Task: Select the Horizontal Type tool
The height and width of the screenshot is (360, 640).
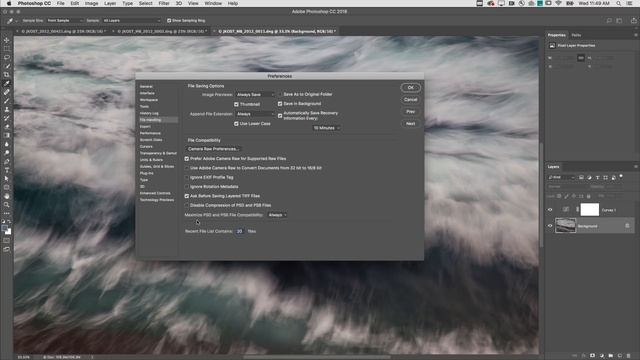Action: pyautogui.click(x=7, y=170)
